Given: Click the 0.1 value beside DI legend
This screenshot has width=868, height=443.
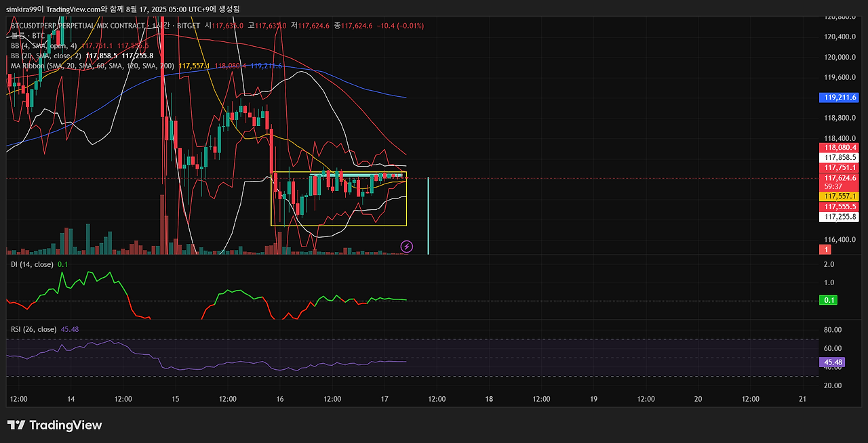Looking at the screenshot, I should click(63, 264).
